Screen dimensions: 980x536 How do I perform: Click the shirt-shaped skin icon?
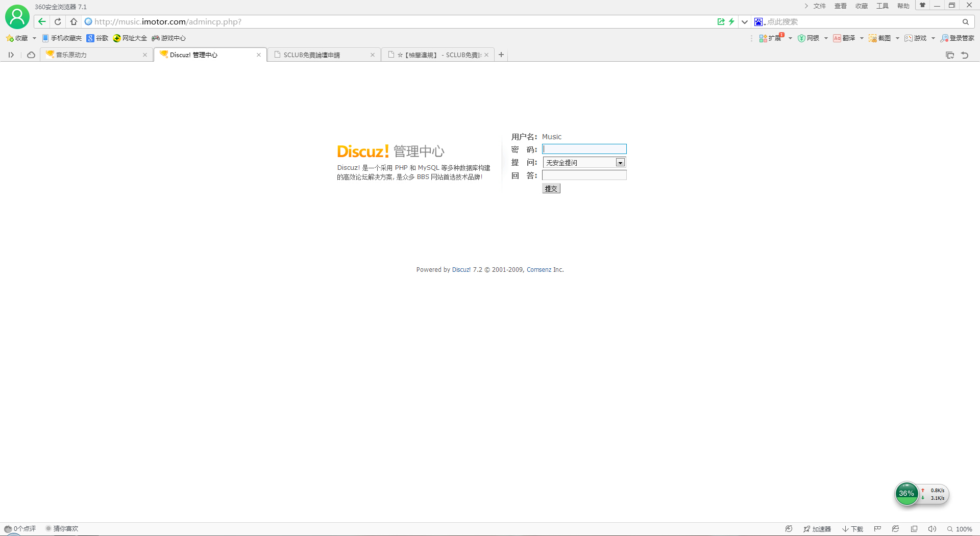point(922,5)
